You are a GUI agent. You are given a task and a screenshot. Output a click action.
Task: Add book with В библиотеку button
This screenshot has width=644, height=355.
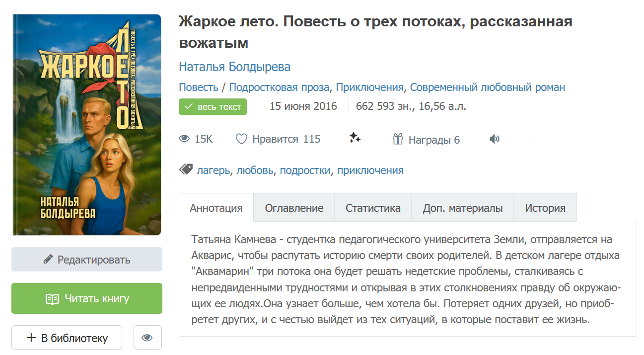coord(67,338)
